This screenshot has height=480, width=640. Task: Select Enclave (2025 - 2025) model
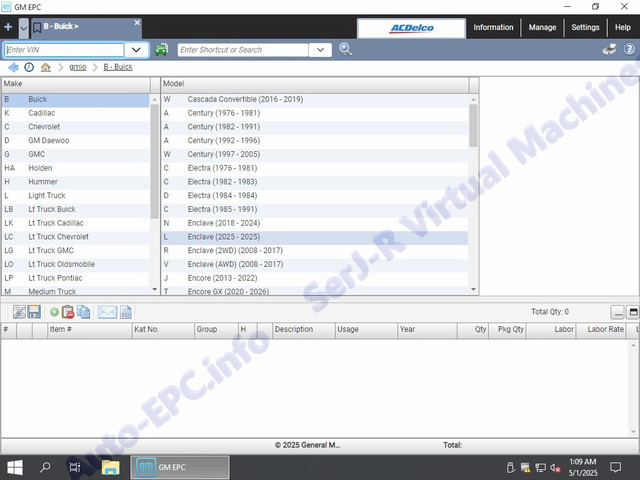(315, 237)
